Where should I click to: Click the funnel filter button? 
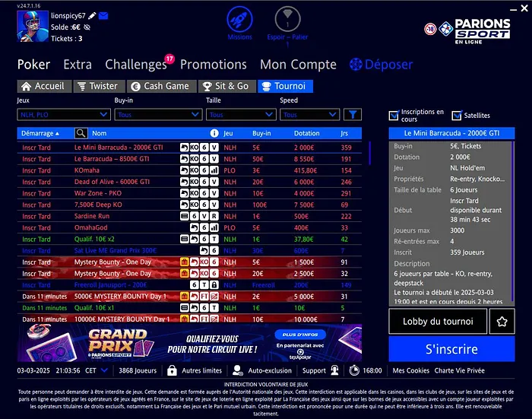coord(353,115)
